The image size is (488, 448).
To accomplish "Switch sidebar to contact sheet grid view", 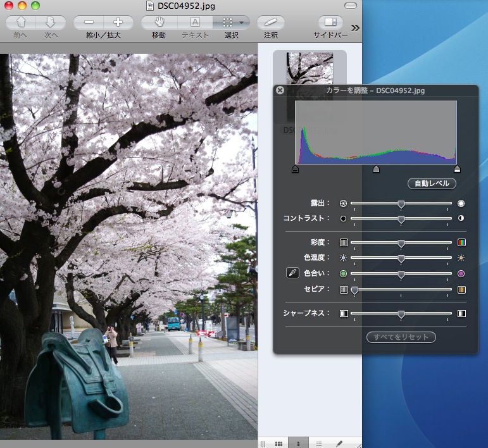I will click(x=279, y=444).
